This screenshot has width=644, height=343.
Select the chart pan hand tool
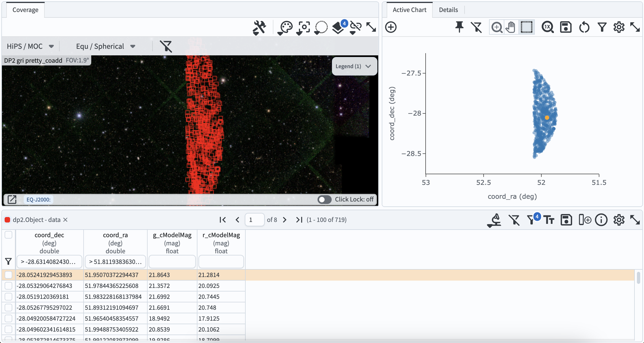[x=510, y=27]
